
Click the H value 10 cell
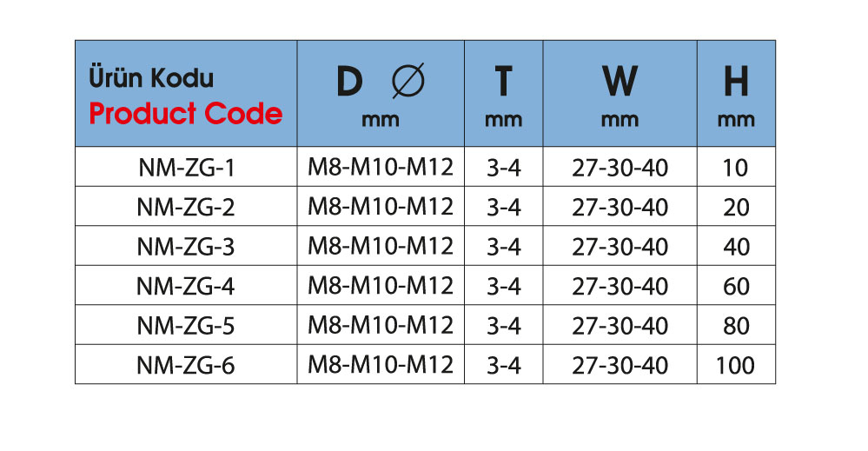[735, 168]
